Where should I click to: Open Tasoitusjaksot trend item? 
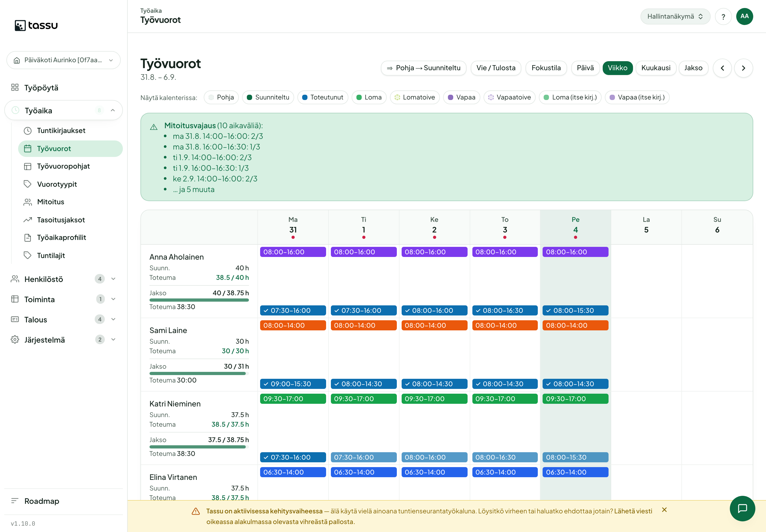(70, 220)
